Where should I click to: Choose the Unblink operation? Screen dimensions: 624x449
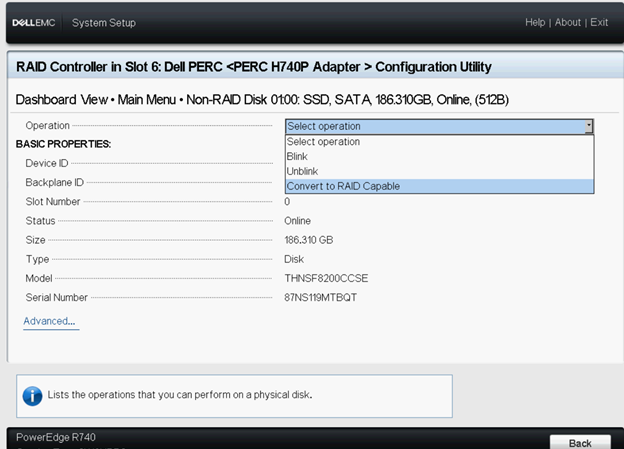(302, 171)
